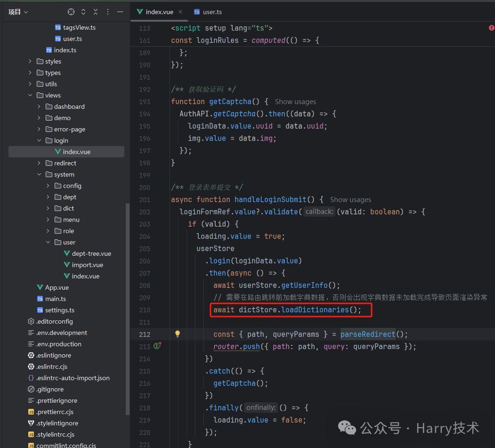
Task: Expand the role folder
Action: pos(48,231)
